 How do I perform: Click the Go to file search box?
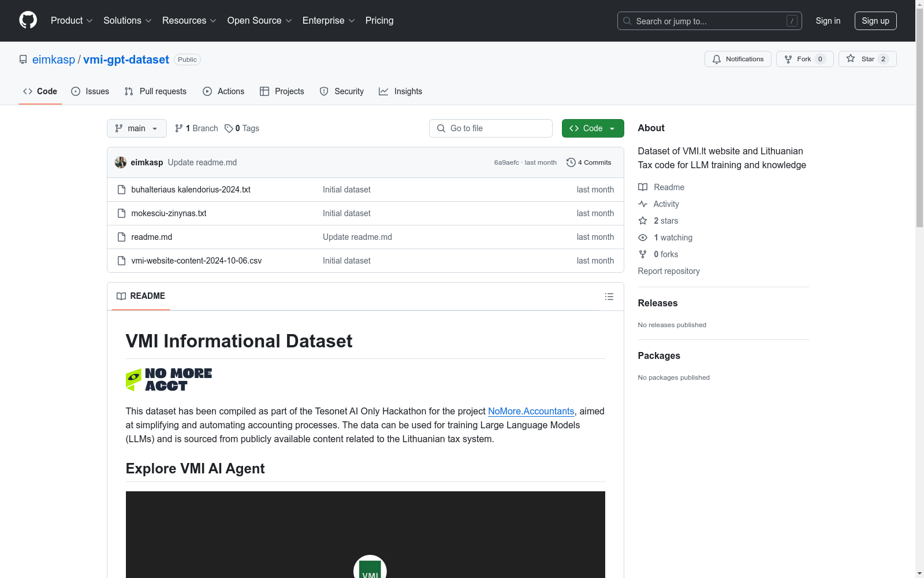491,128
